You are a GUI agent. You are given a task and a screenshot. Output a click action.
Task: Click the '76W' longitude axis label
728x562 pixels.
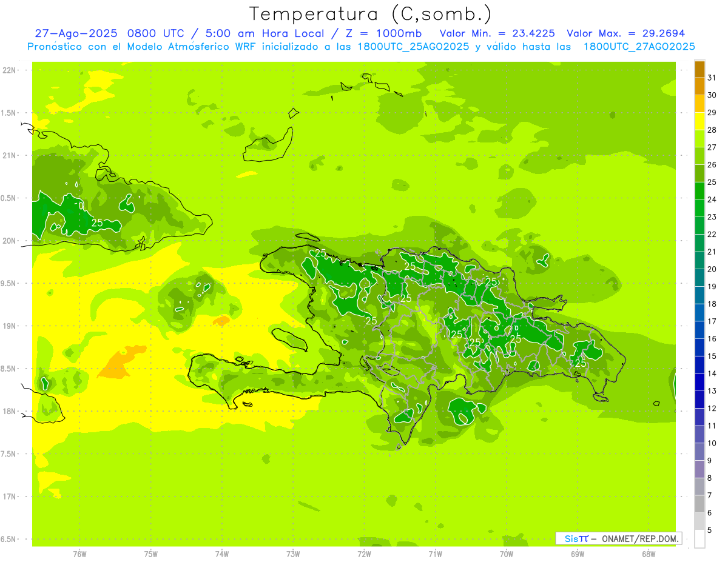(x=79, y=554)
